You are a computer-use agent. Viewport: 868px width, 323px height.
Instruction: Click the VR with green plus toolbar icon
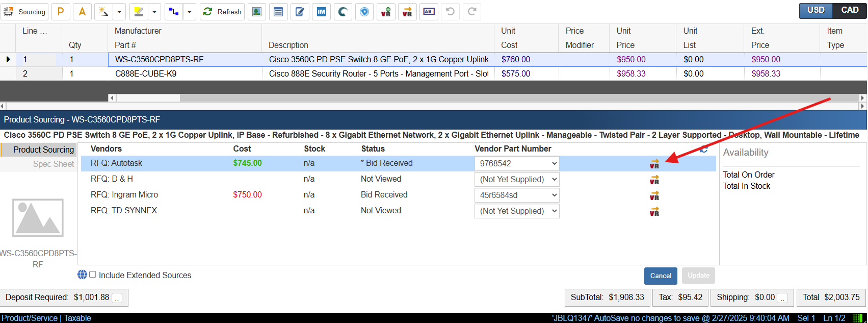click(386, 12)
